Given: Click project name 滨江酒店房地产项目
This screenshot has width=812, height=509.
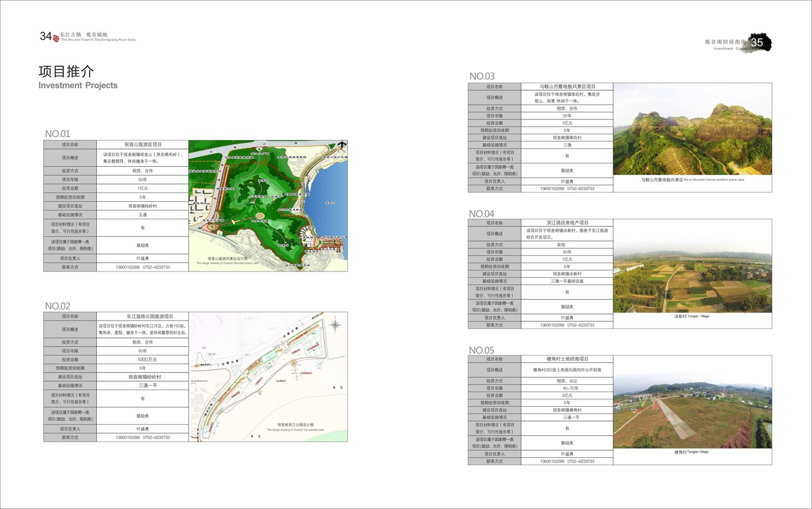Looking at the screenshot, I should [567, 223].
